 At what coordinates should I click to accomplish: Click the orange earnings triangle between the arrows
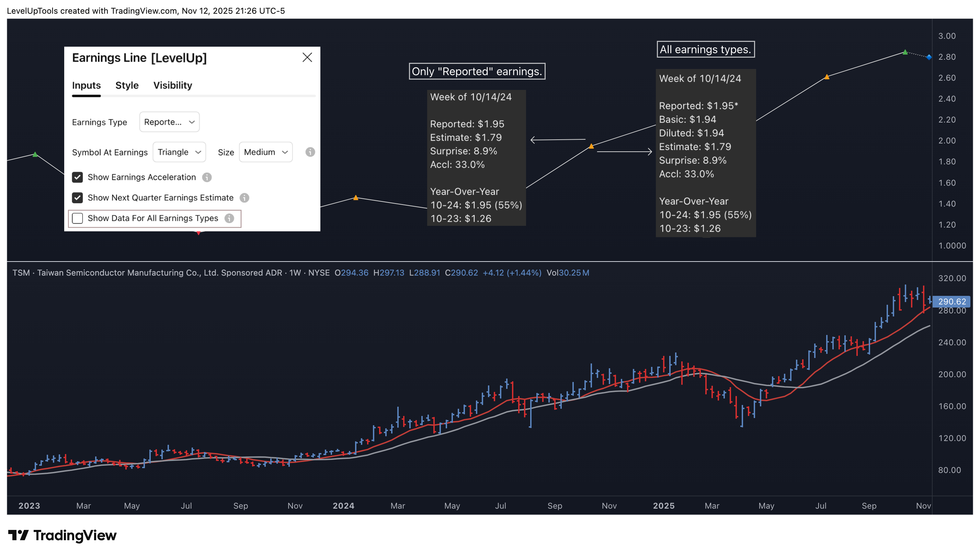tap(591, 146)
